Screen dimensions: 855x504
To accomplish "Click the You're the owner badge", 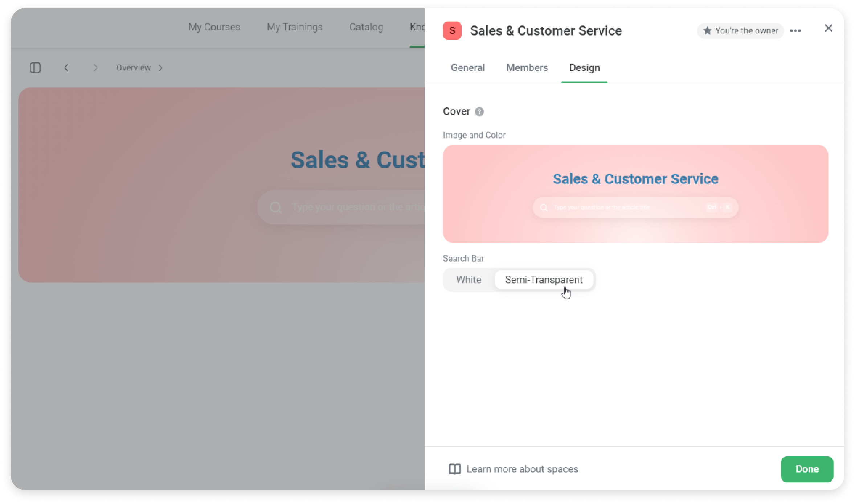I will click(x=740, y=30).
